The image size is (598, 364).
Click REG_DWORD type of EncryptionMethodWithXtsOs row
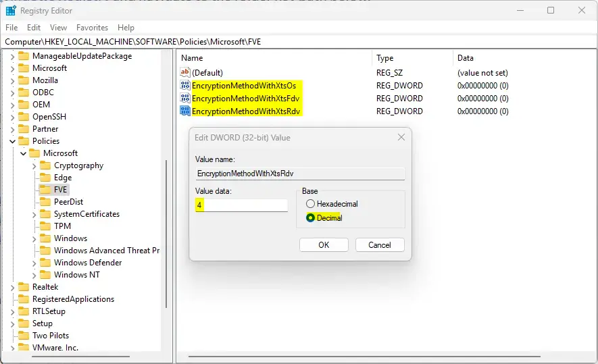click(x=399, y=85)
